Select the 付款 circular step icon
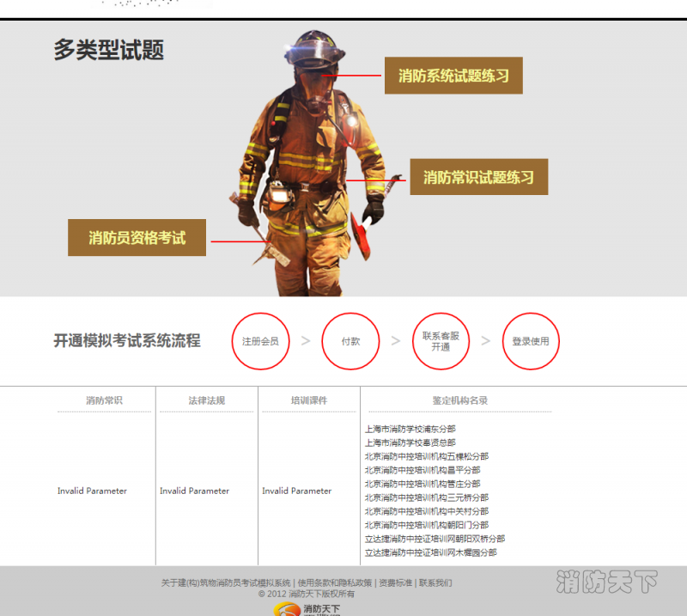The height and width of the screenshot is (616, 687). click(350, 341)
